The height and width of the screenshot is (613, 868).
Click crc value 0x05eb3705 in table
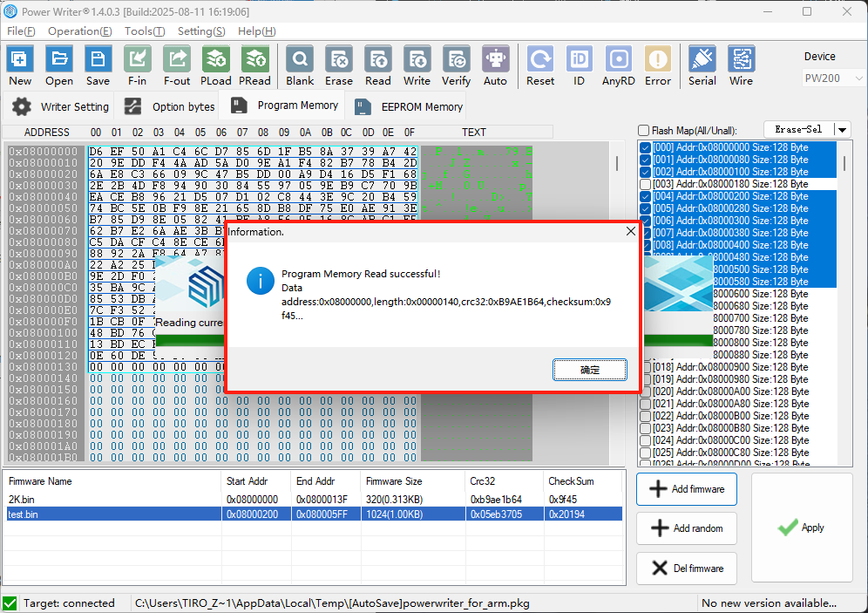point(496,514)
